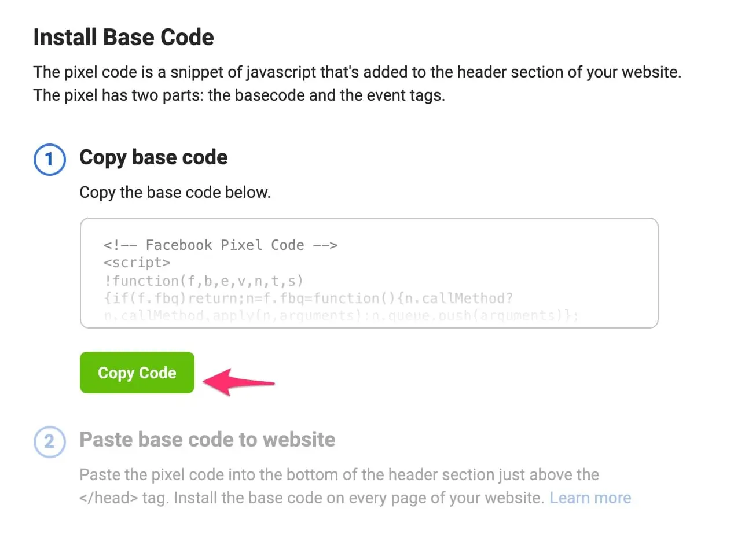This screenshot has width=756, height=538.
Task: Click the faded n.callMethod.apply code line
Action: (x=341, y=315)
